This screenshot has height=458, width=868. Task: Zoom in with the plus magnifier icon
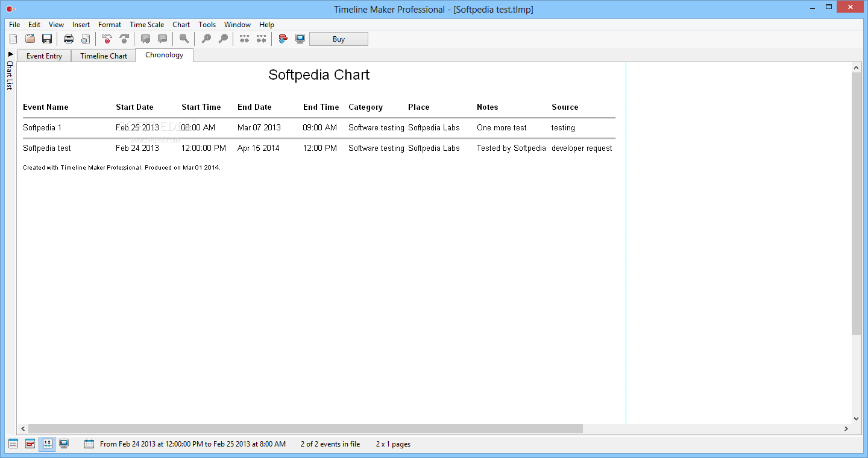click(206, 39)
